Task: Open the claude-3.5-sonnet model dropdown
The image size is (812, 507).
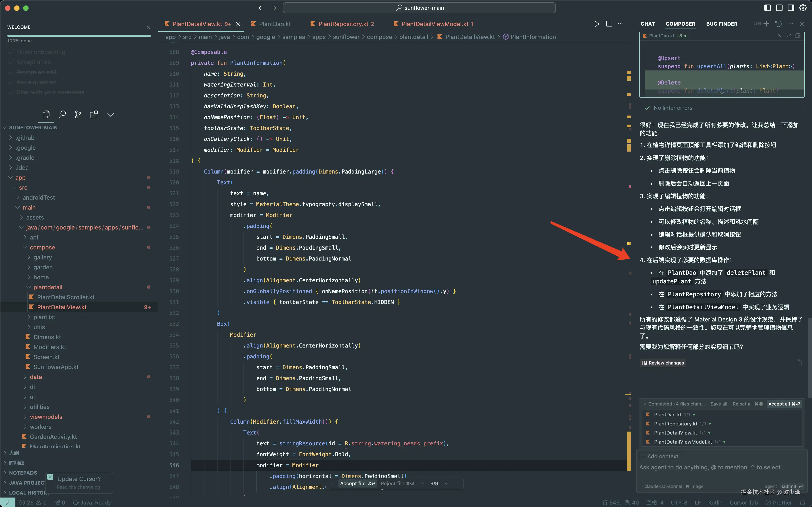Action: point(661,486)
